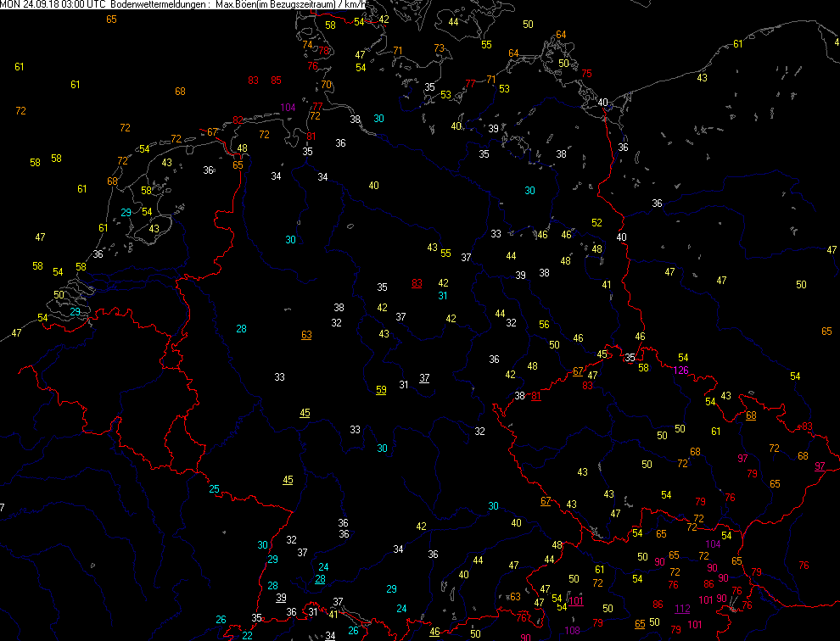Select the underlined yellow 46 reading

(x=435, y=632)
